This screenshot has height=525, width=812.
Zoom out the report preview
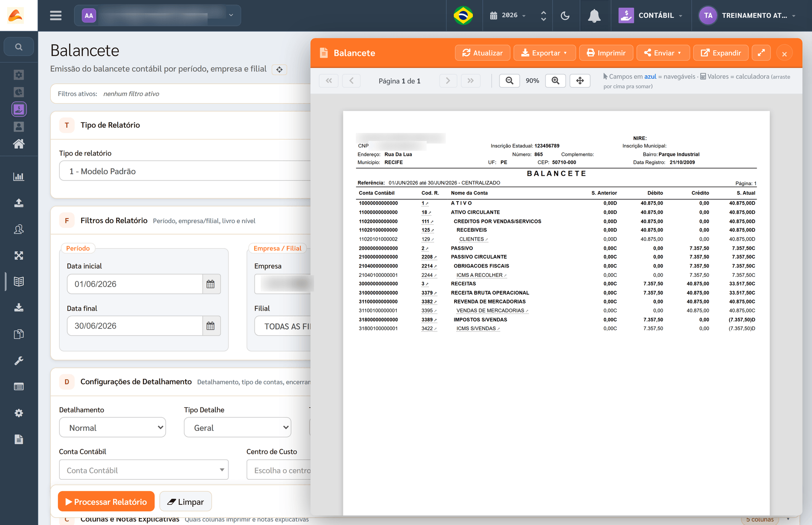click(510, 80)
